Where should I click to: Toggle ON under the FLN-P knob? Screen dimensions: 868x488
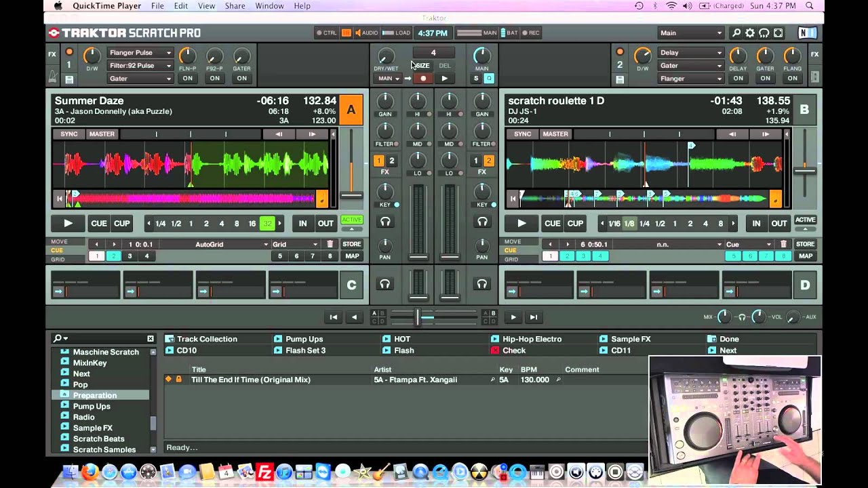[187, 79]
